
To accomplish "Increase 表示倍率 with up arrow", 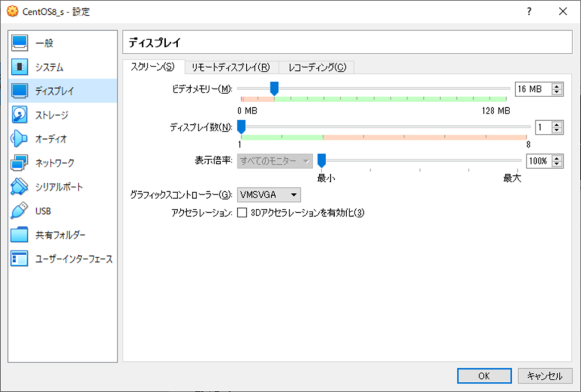I will pyautogui.click(x=557, y=158).
